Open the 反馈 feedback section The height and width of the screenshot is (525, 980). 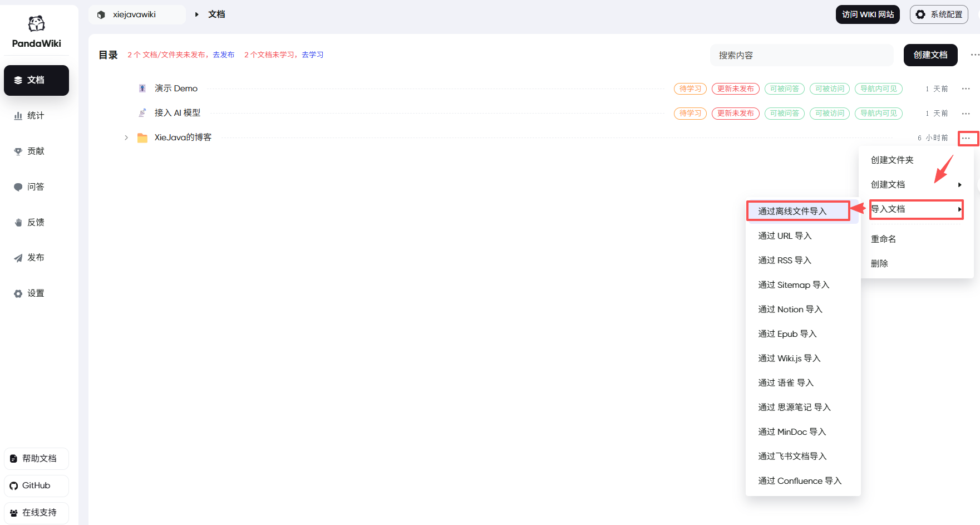click(36, 223)
